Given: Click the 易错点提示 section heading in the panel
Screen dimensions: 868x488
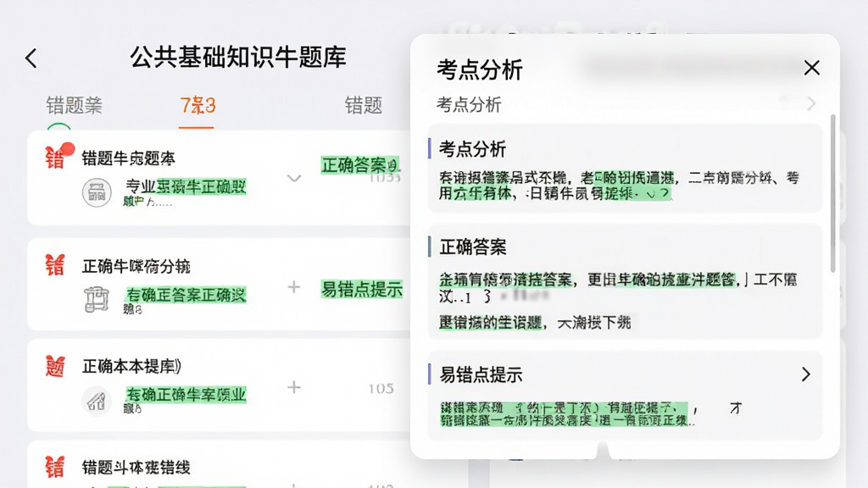Looking at the screenshot, I should [x=481, y=374].
